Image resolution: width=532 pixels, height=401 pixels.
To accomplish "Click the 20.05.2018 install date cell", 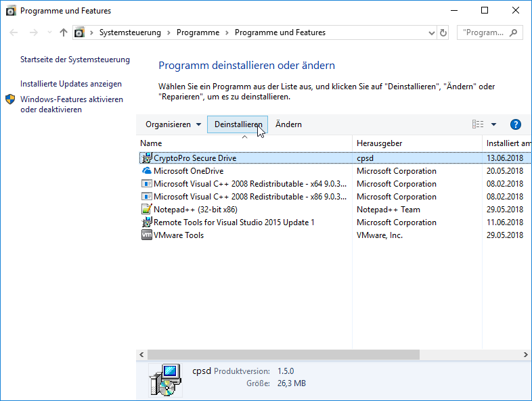I will [505, 171].
